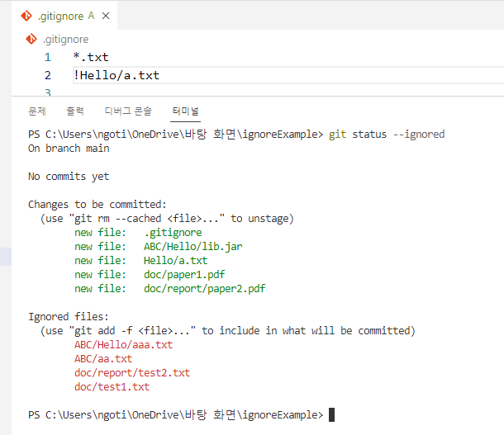
Task: Click the 'git rm --cached' hint line
Action: click(167, 219)
